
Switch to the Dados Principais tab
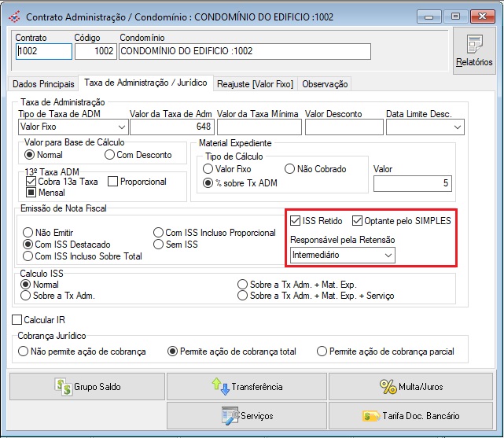[42, 83]
